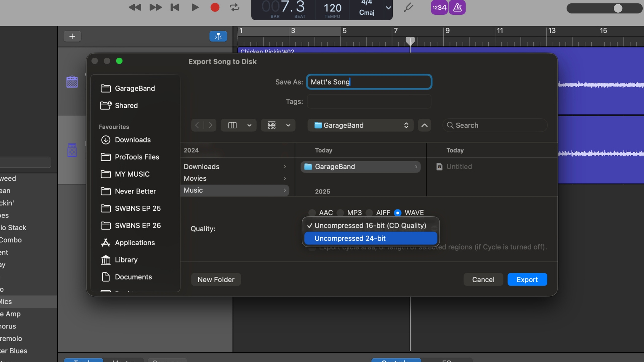The height and width of the screenshot is (362, 644).
Task: Click the New Folder button
Action: [x=216, y=280]
